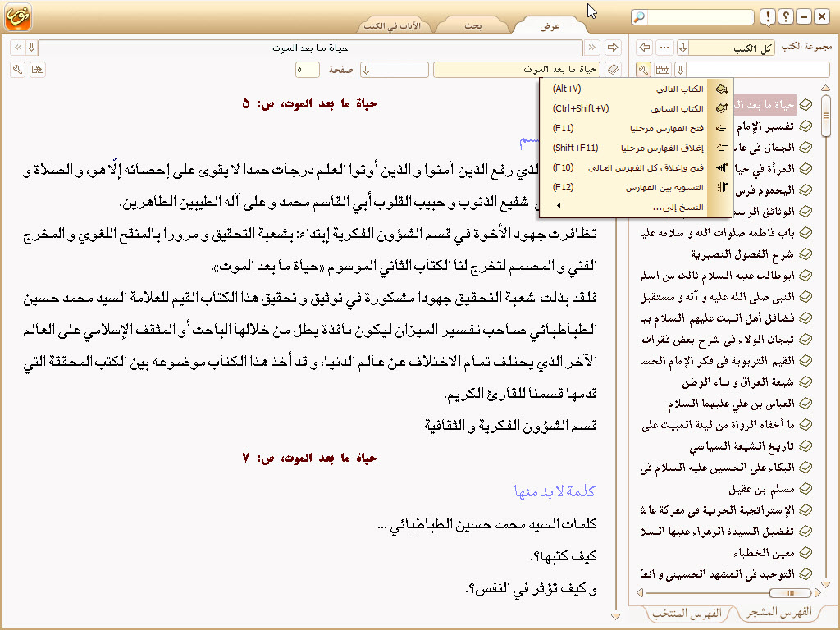Open the dropdown arrow of the book filter field
Image resolution: width=840 pixels, height=630 pixels.
click(680, 69)
